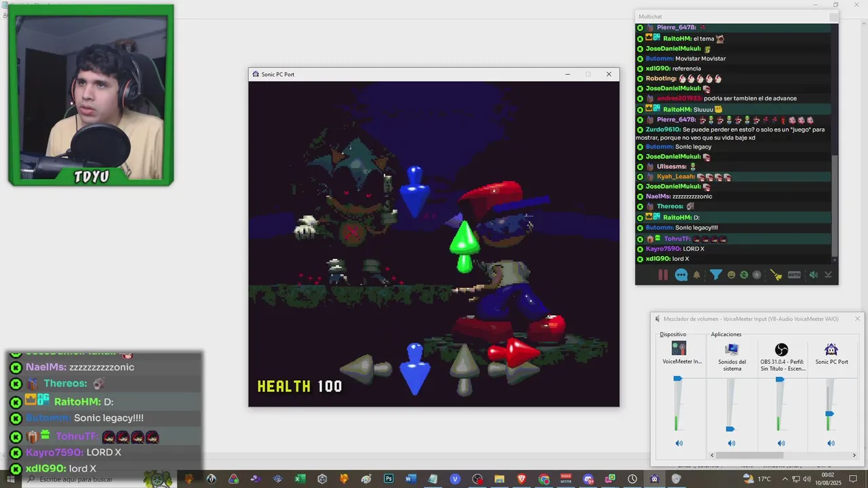
Task: Click the Sonic PC Port title bar icon
Action: (256, 74)
